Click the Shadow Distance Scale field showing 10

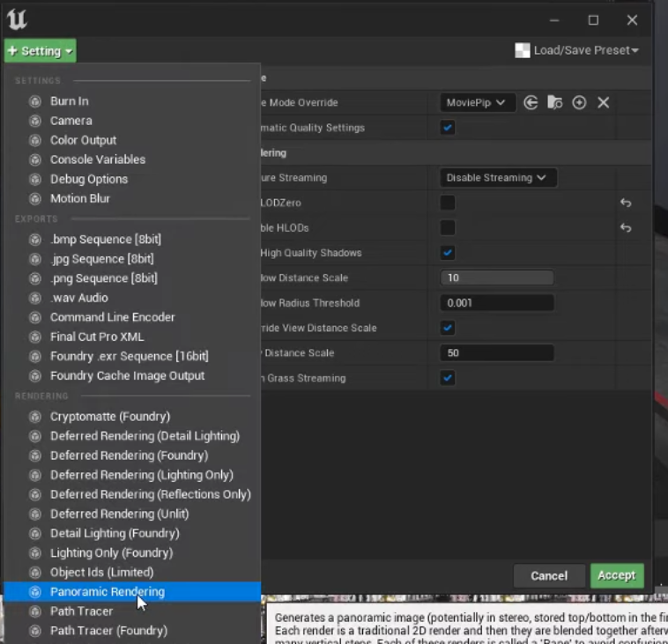[496, 278]
